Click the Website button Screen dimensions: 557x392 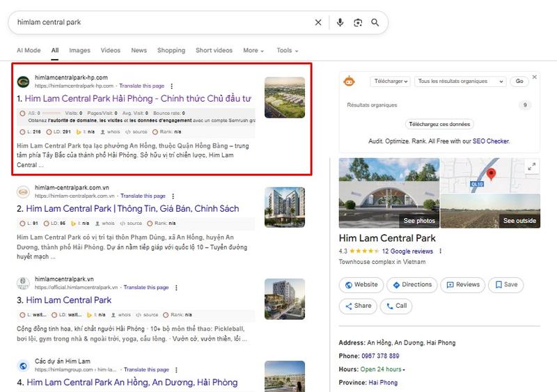[361, 285]
